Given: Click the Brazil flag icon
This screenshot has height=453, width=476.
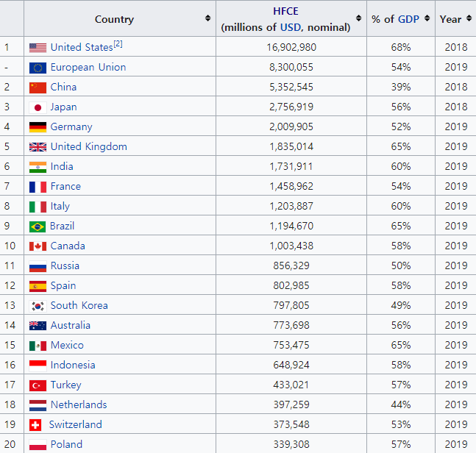Looking at the screenshot, I should pyautogui.click(x=38, y=226).
